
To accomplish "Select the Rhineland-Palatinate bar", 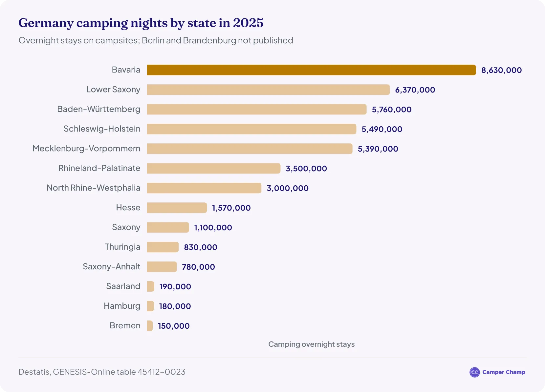I will [x=214, y=168].
